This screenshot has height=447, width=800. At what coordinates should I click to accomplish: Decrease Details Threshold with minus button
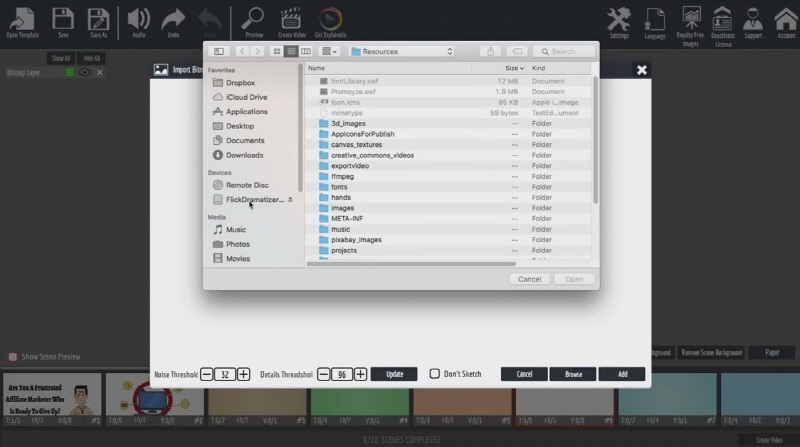tap(323, 374)
